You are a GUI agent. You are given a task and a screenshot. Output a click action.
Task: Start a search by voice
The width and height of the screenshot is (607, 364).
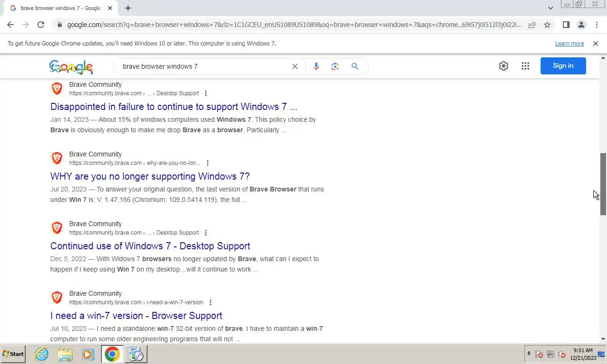[316, 66]
